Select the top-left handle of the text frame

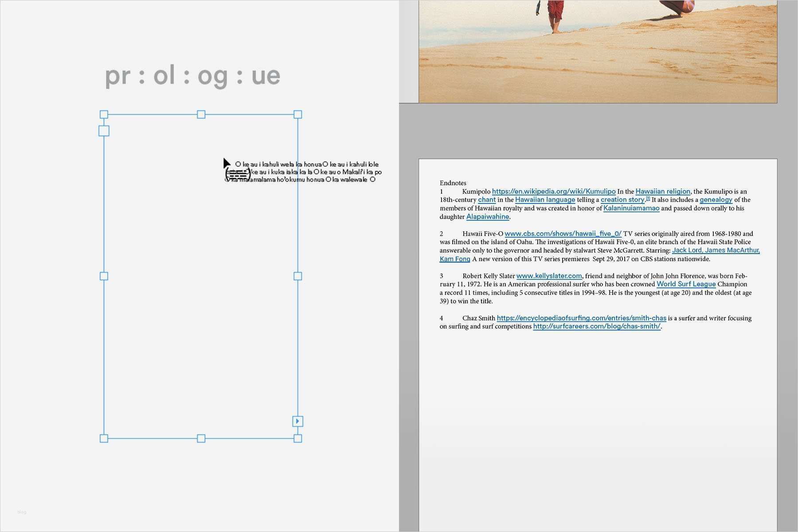click(104, 114)
